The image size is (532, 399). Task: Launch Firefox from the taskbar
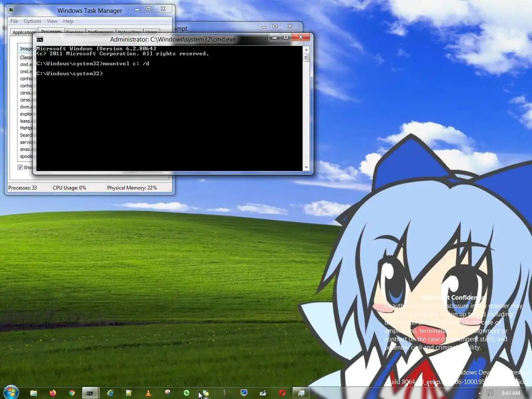pyautogui.click(x=53, y=393)
